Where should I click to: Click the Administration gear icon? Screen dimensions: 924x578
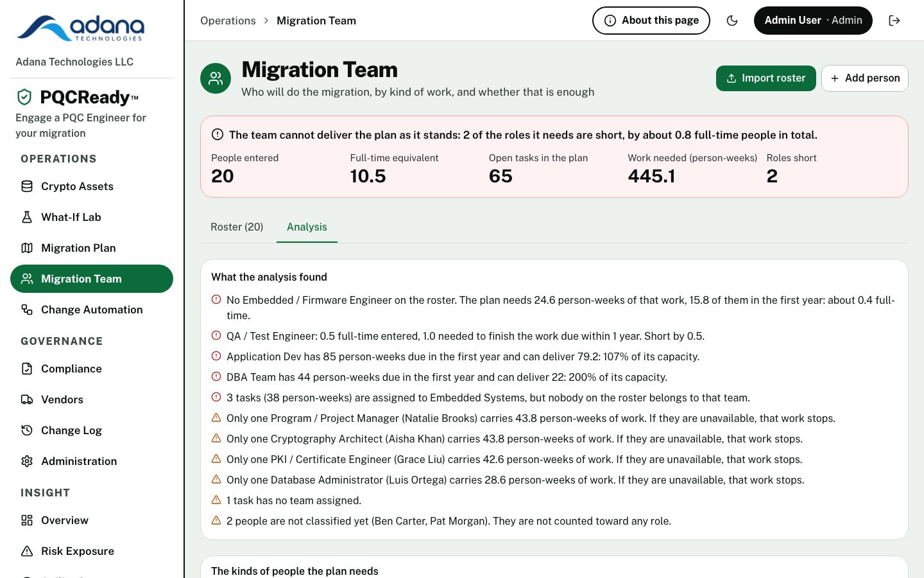(27, 461)
